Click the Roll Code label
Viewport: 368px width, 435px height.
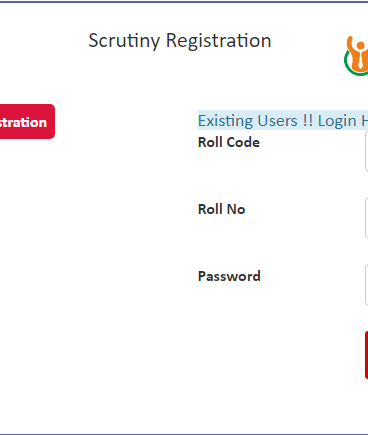pos(229,142)
